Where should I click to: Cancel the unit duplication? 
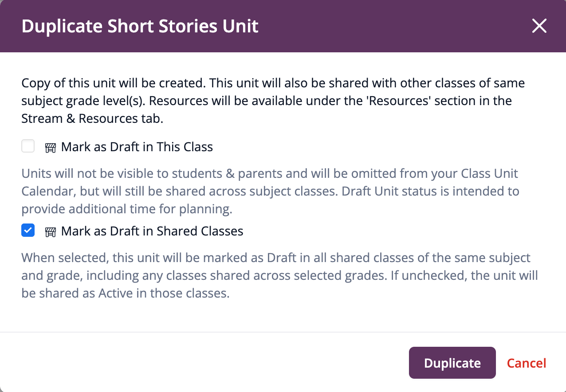(526, 363)
